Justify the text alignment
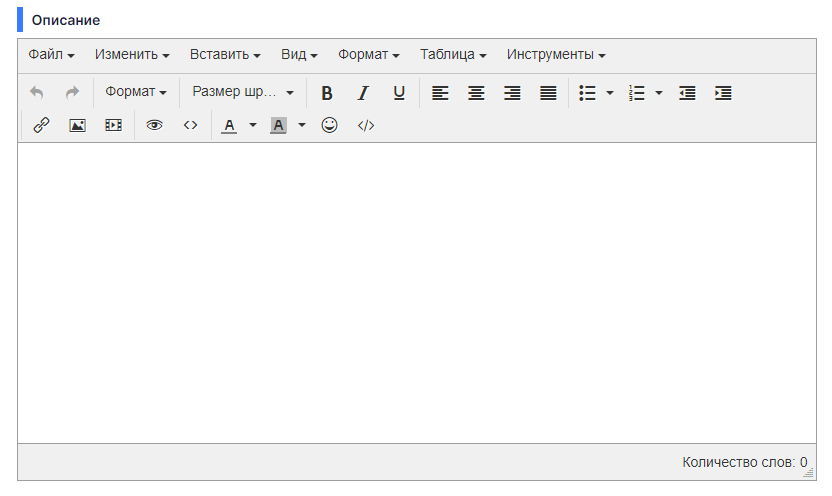832x496 pixels. click(x=548, y=93)
